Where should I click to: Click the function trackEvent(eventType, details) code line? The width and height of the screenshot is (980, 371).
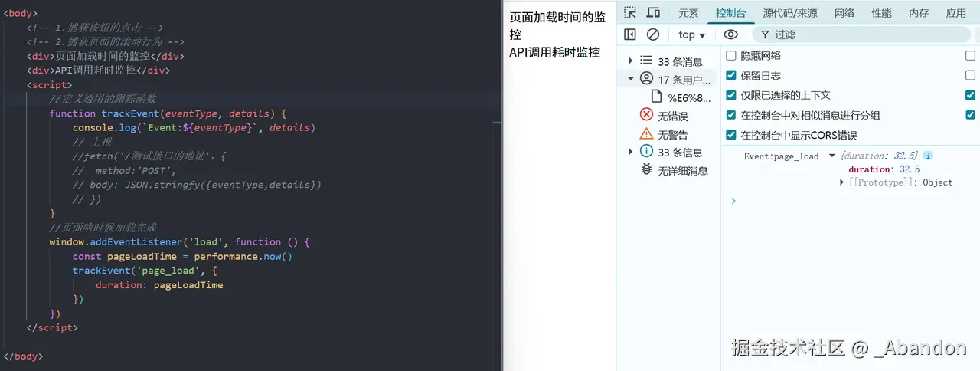pyautogui.click(x=168, y=113)
